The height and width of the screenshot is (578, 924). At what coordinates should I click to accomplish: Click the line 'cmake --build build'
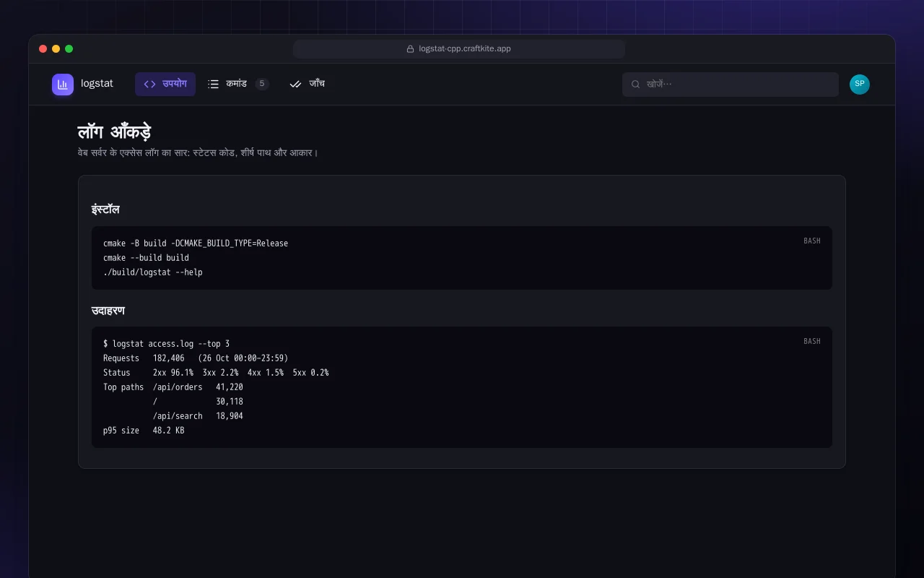pyautogui.click(x=146, y=258)
